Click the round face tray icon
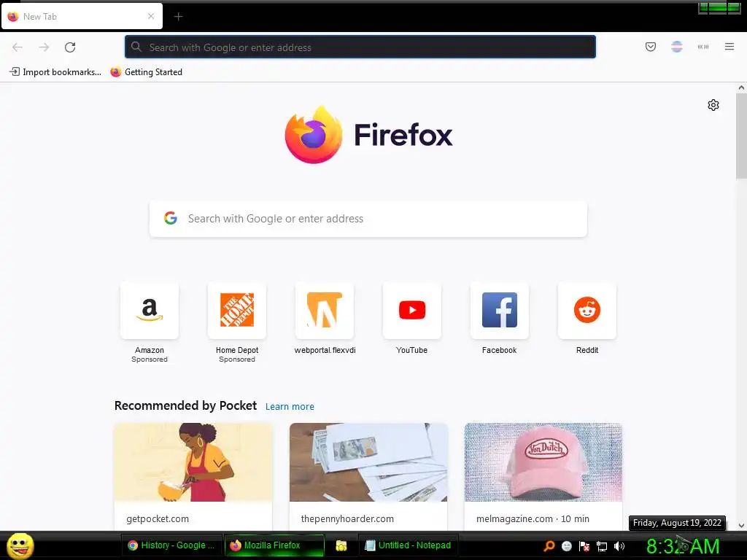The image size is (747, 560). (566, 545)
